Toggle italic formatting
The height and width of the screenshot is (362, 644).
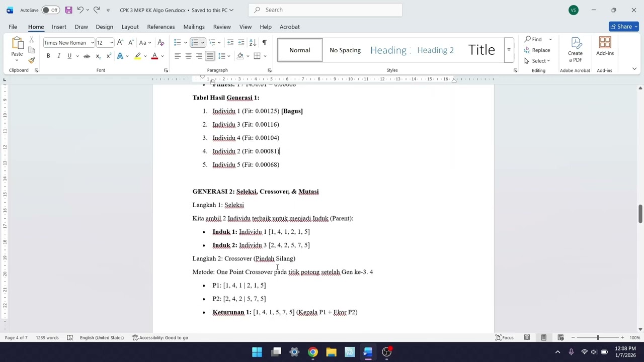[59, 56]
